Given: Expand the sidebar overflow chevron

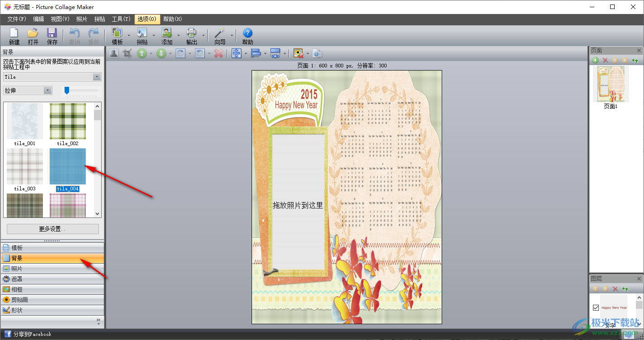Looking at the screenshot, I should point(98,321).
